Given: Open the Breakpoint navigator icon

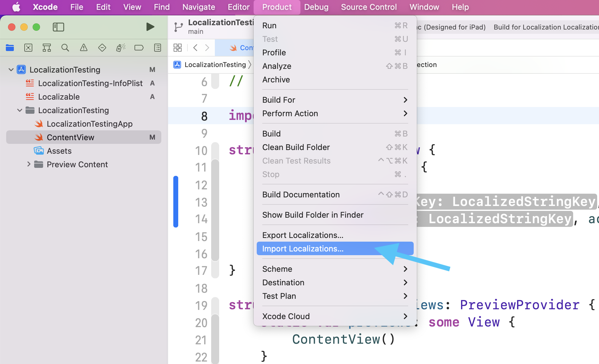Looking at the screenshot, I should tap(139, 48).
